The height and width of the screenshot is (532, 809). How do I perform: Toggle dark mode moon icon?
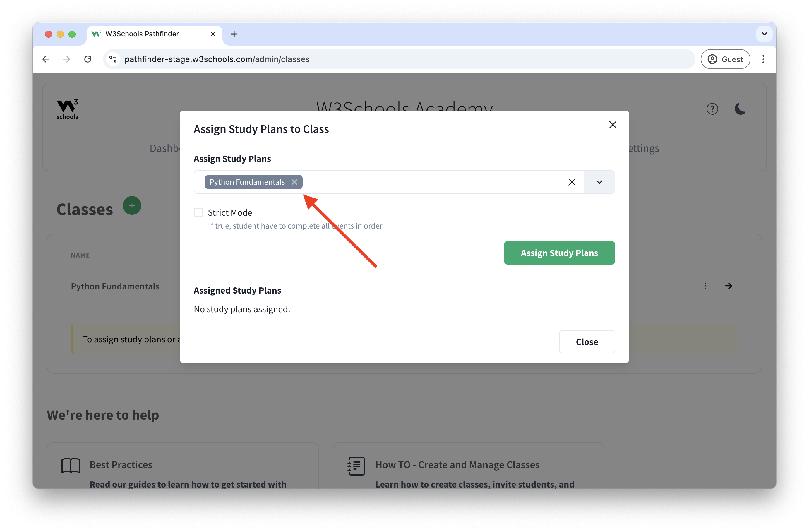coord(740,109)
